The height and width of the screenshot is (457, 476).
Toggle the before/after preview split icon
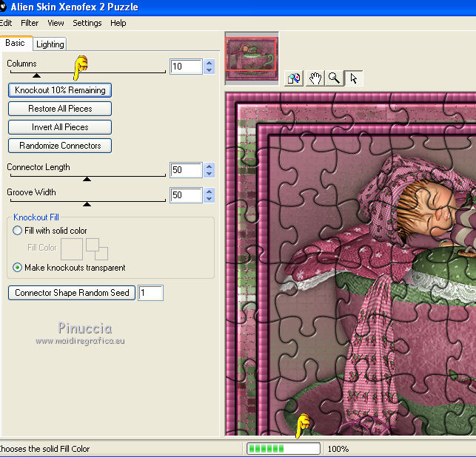tap(294, 78)
